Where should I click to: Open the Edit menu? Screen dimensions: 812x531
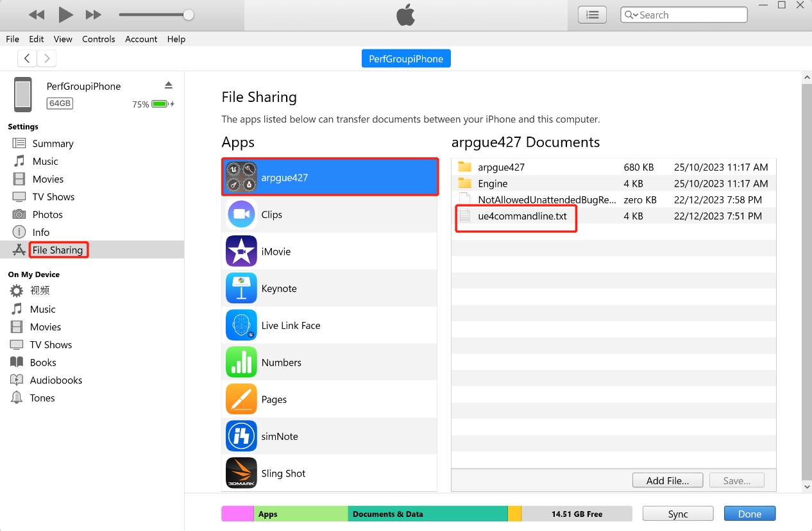tap(37, 39)
